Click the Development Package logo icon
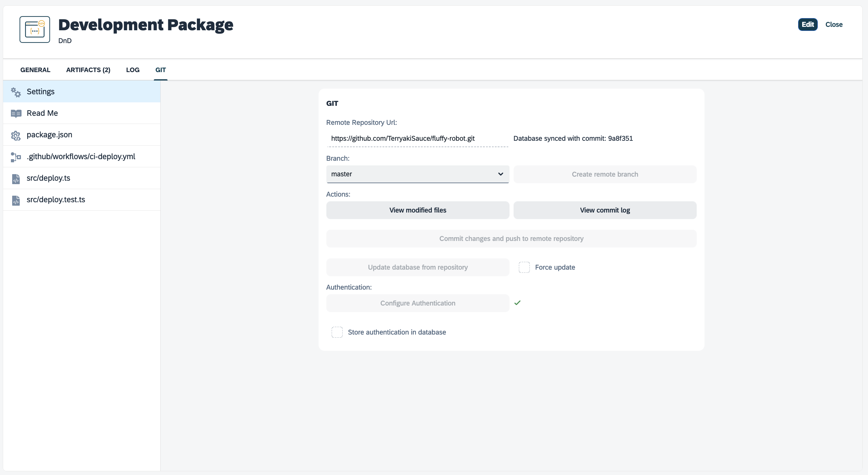The width and height of the screenshot is (868, 475). click(34, 30)
